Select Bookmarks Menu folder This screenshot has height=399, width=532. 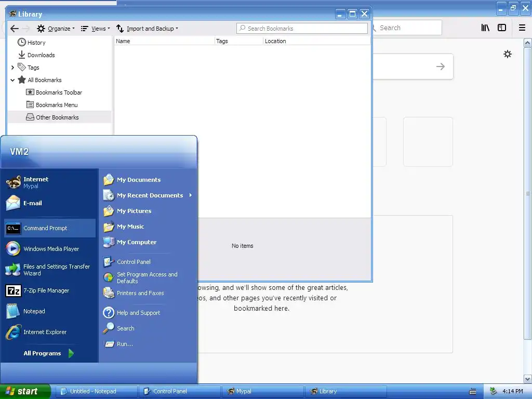coord(52,105)
